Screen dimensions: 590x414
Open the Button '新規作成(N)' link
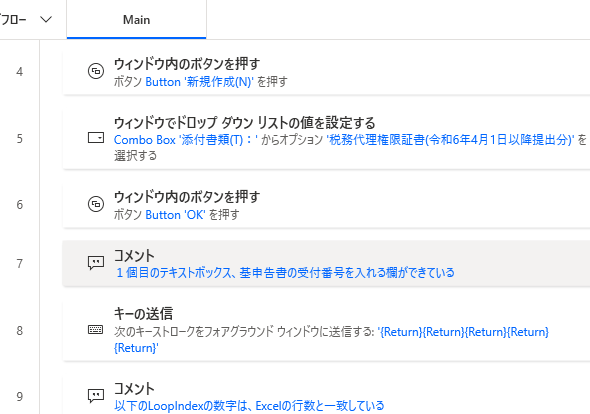pos(199,82)
